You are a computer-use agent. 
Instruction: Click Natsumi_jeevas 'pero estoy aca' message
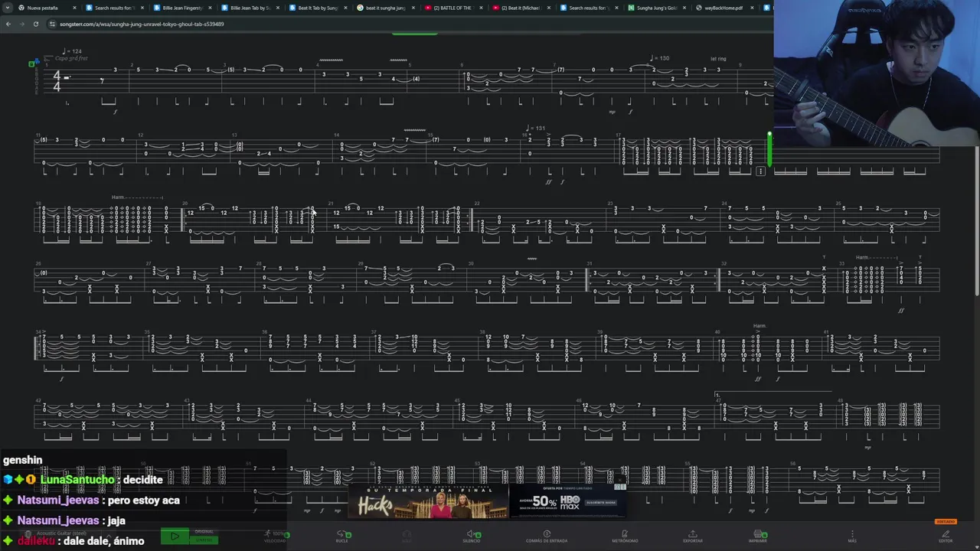tap(98, 500)
